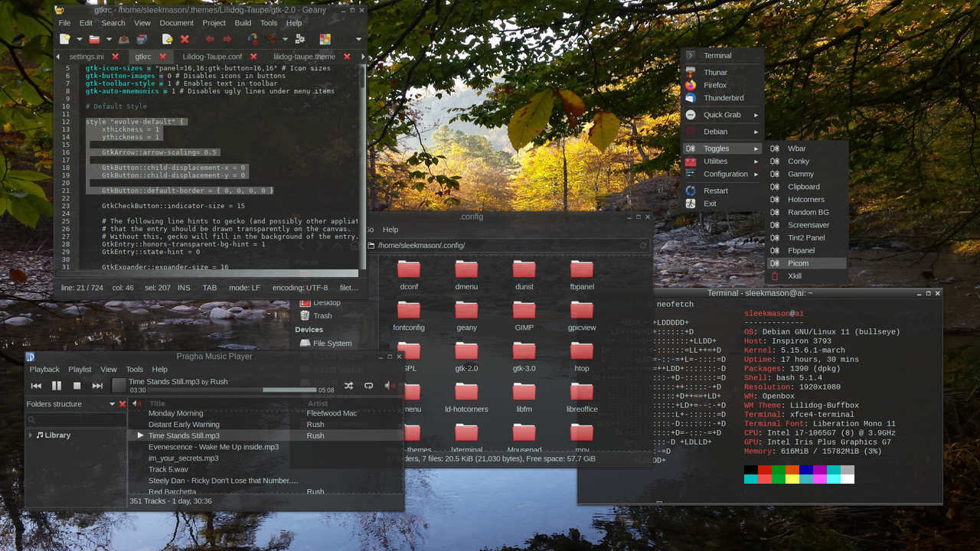This screenshot has width=980, height=551.
Task: Stop playback in Pragha Music Player
Action: click(x=77, y=386)
